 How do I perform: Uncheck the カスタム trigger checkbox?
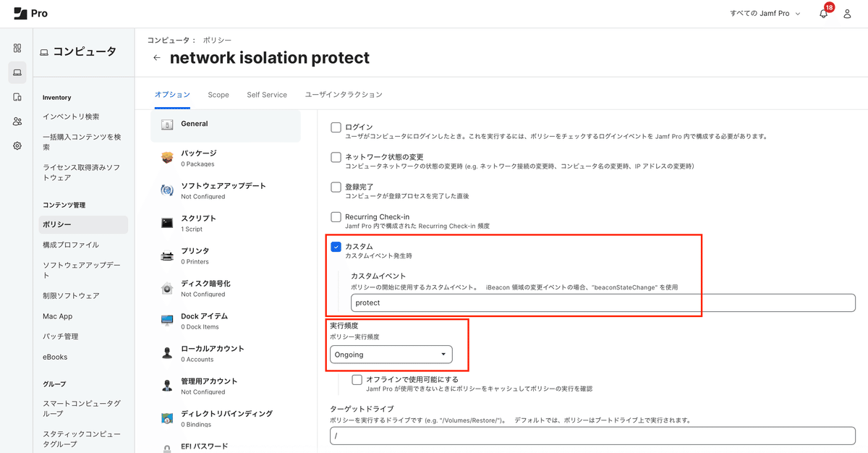336,247
